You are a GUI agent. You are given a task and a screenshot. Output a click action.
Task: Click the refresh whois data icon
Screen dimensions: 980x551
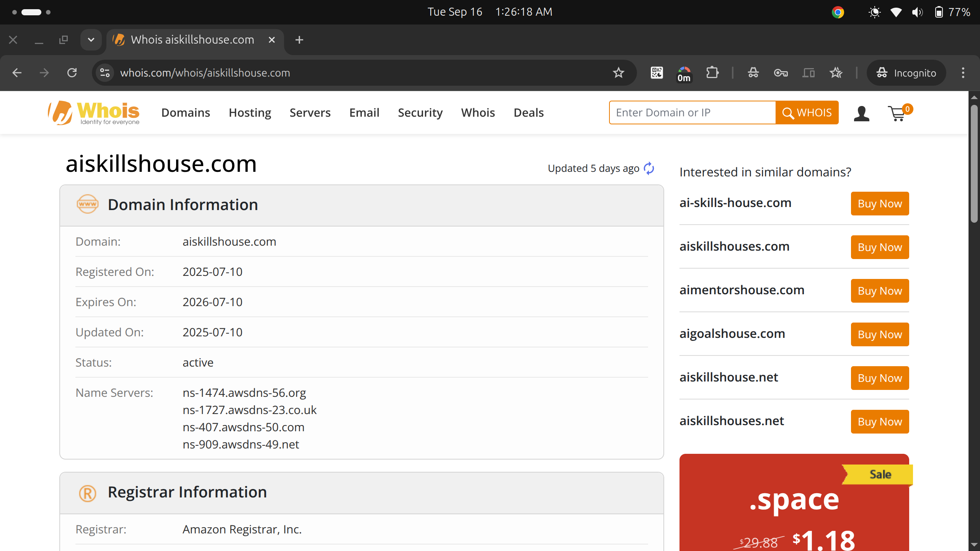pyautogui.click(x=649, y=168)
